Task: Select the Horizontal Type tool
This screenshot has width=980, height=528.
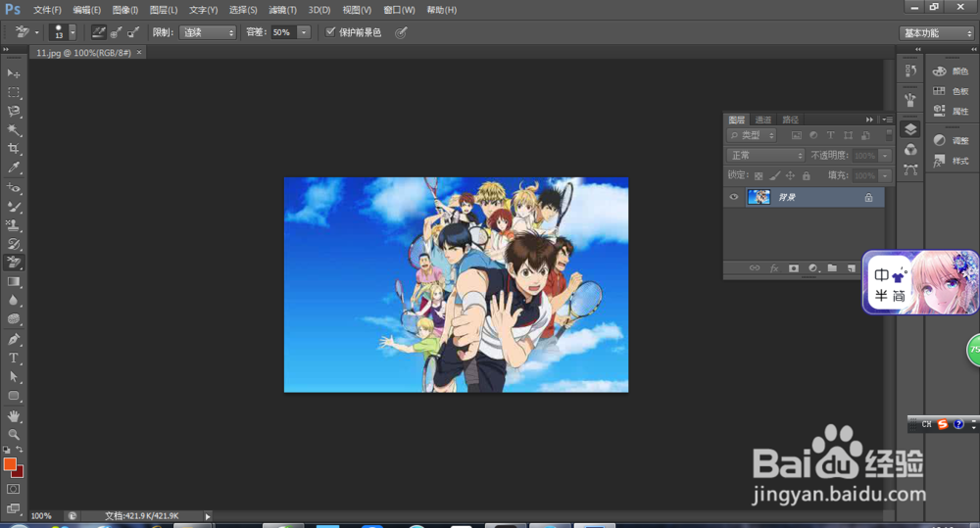Action: point(13,358)
